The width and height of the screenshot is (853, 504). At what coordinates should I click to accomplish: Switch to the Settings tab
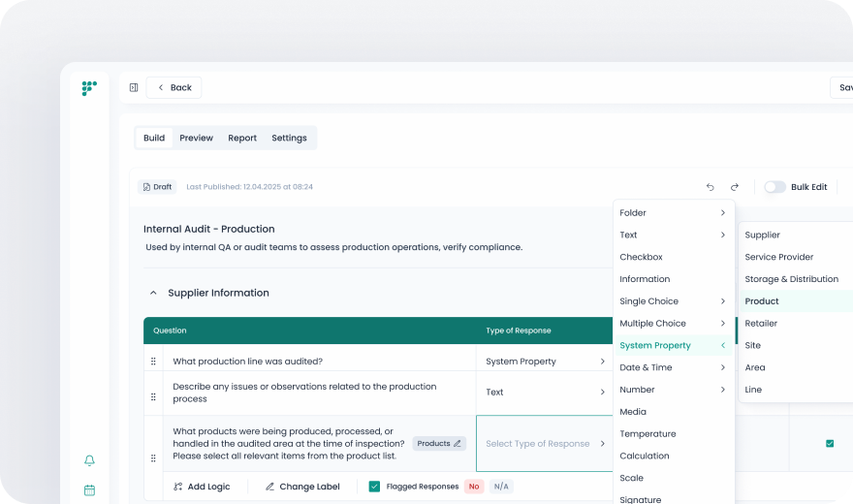coord(289,138)
